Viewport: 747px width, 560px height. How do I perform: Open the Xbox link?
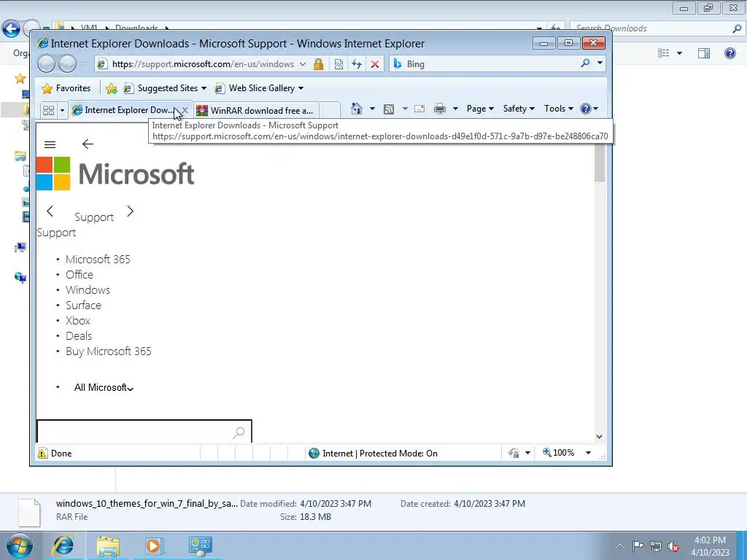pos(77,321)
